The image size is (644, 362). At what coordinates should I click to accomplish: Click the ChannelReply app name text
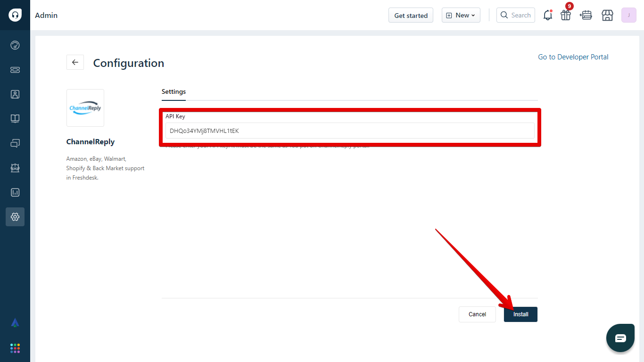pos(91,142)
